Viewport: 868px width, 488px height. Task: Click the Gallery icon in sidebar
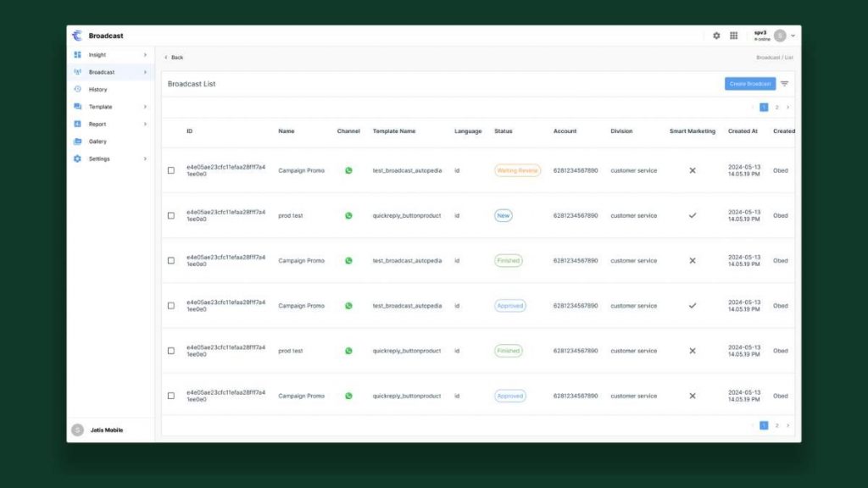coord(78,141)
